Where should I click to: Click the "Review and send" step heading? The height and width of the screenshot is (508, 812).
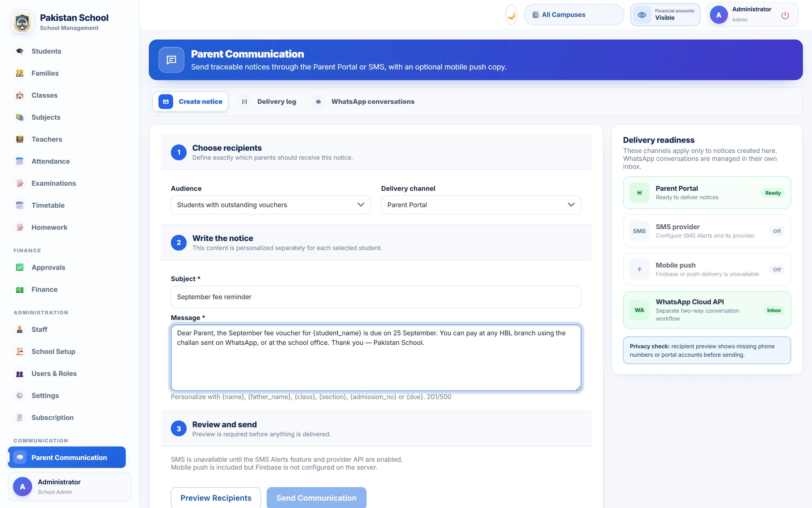(x=224, y=424)
